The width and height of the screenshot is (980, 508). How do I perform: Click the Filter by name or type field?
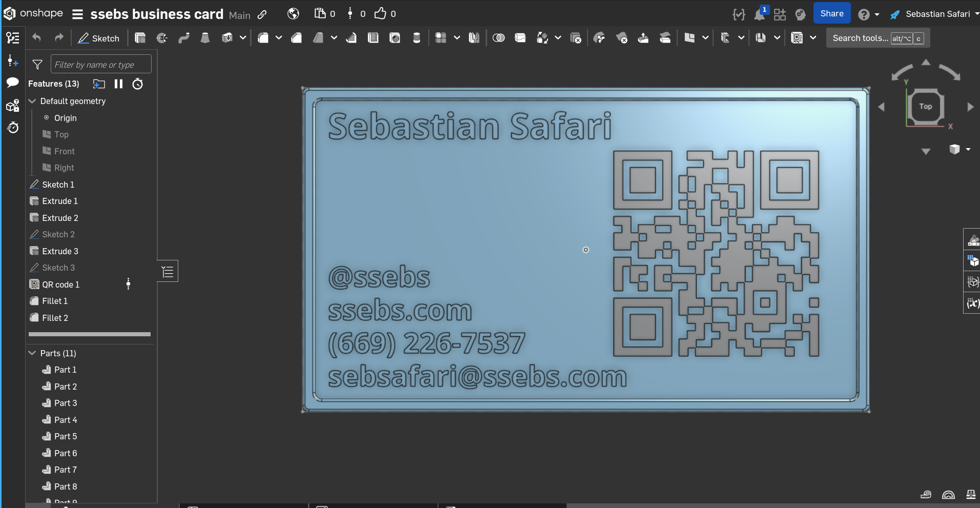click(x=101, y=65)
